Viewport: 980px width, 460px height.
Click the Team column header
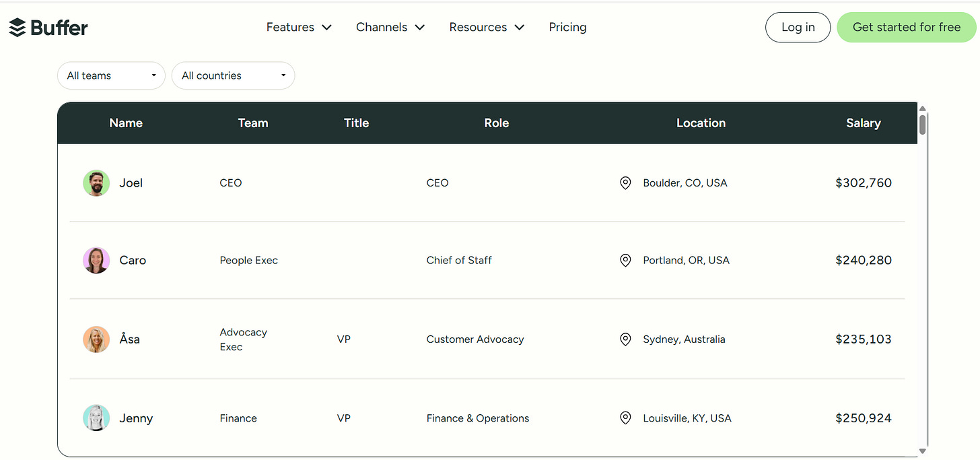(253, 123)
